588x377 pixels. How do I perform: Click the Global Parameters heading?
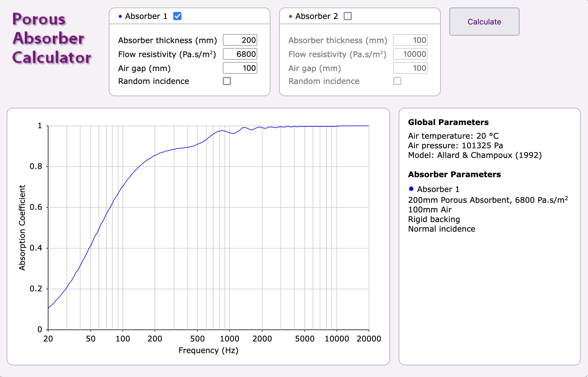click(x=448, y=122)
